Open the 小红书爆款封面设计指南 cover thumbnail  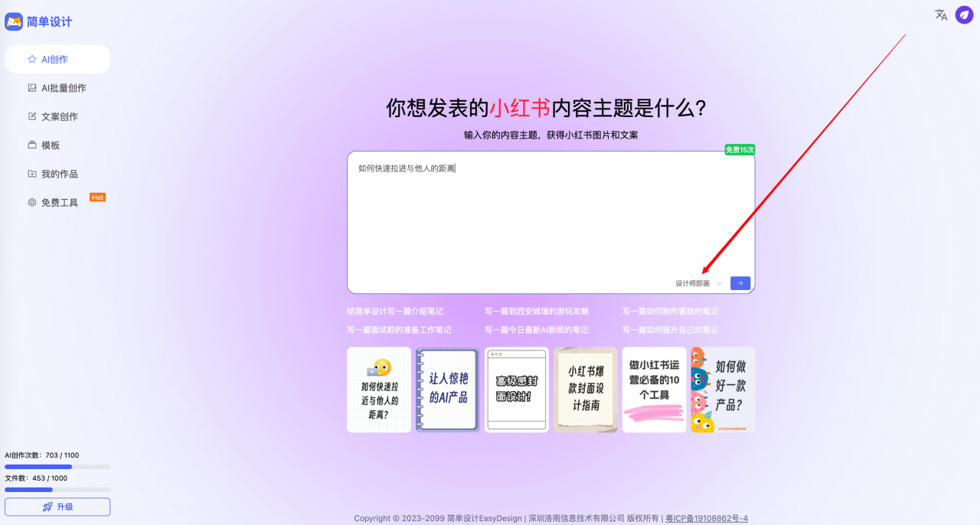[x=586, y=390]
